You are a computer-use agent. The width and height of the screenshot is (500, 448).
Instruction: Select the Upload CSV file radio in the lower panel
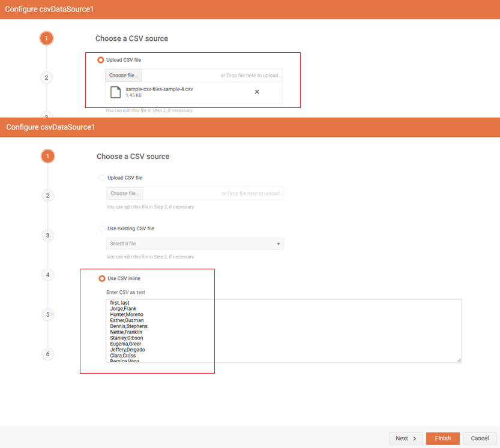coord(101,178)
